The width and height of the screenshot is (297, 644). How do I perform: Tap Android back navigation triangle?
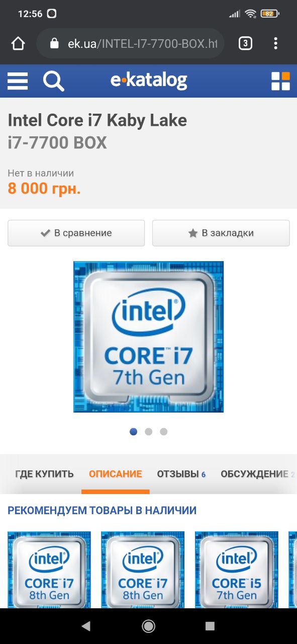[86, 626]
